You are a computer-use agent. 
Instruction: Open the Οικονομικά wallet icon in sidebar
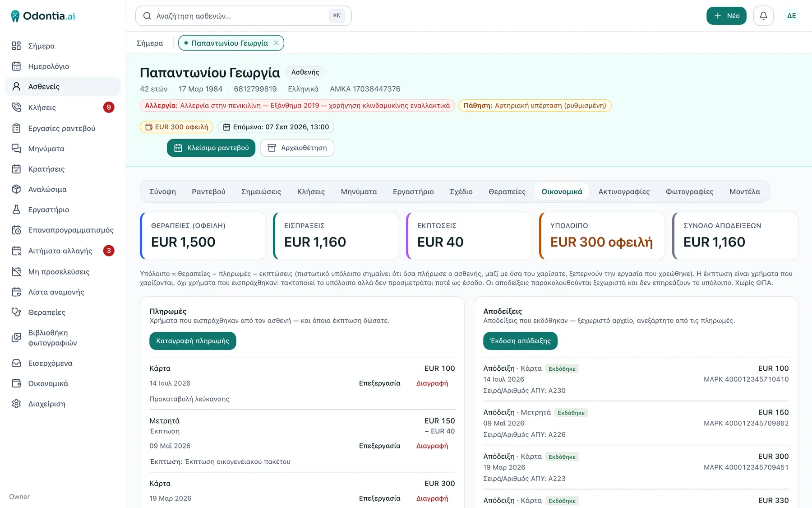point(16,383)
